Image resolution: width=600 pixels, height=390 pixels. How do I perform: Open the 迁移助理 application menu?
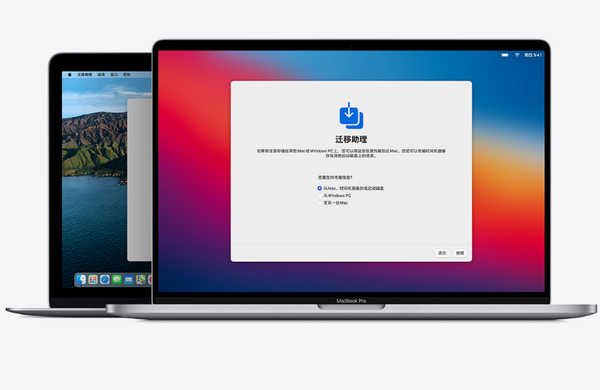(85, 75)
